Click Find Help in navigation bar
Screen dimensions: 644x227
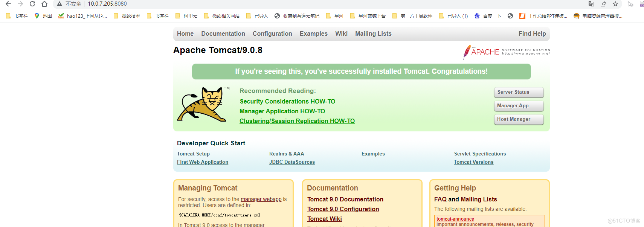pos(532,34)
